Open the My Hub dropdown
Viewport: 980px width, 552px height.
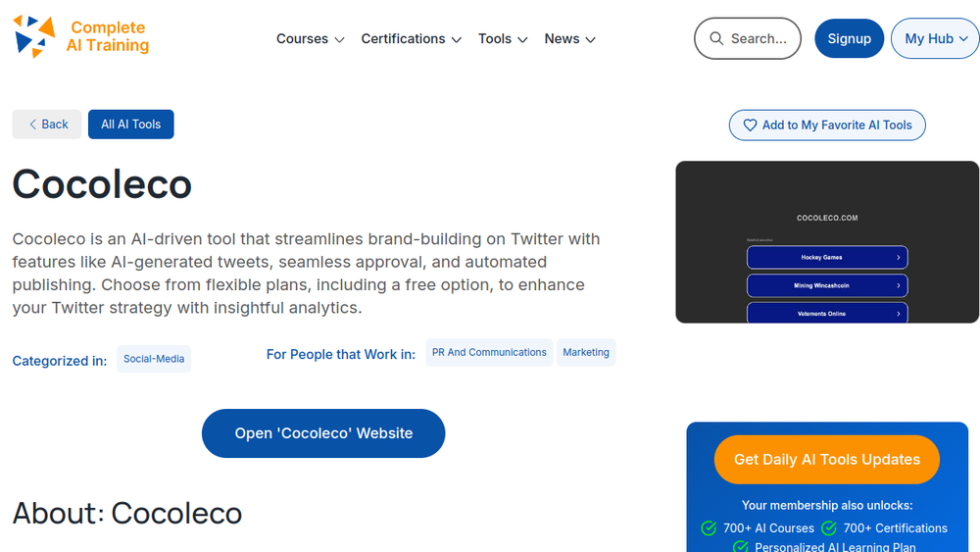936,39
